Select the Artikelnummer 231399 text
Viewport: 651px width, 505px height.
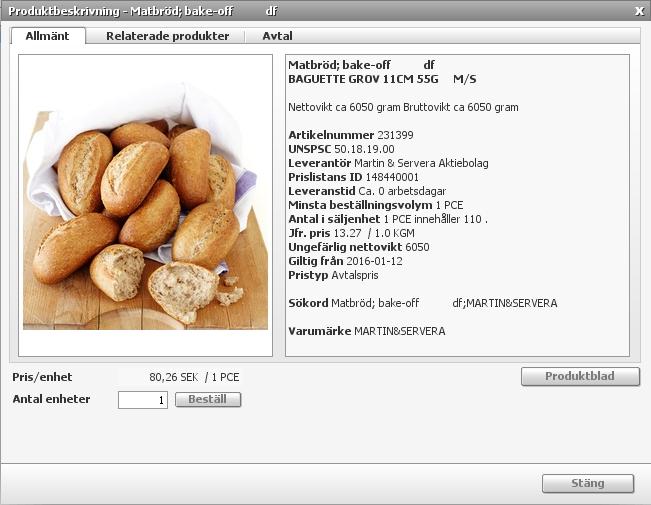click(x=351, y=135)
